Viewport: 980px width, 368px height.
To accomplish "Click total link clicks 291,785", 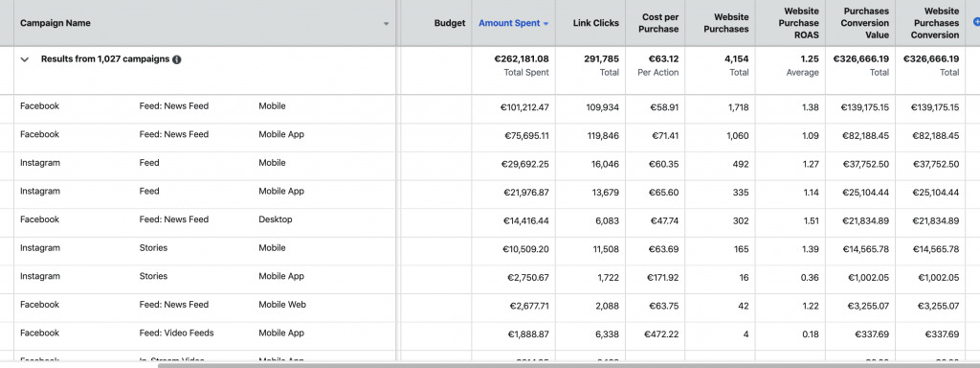I will [601, 58].
